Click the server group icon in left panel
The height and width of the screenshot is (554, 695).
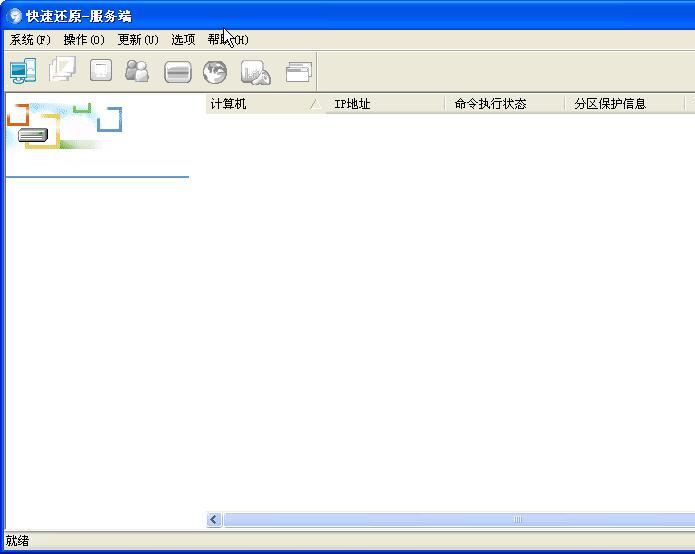click(x=33, y=134)
